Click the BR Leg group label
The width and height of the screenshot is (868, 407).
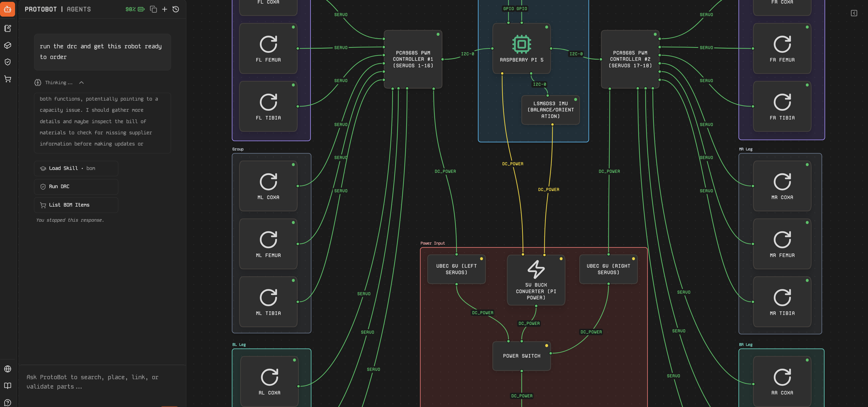click(746, 345)
